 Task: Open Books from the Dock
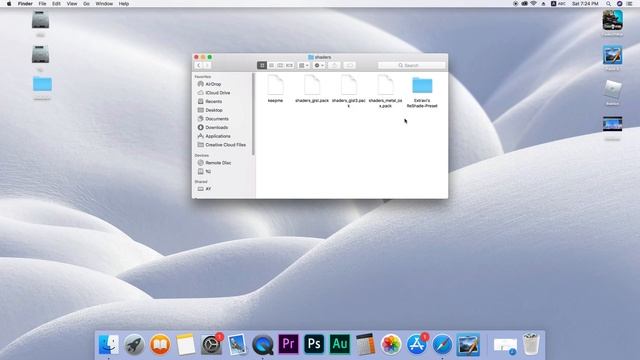(x=160, y=344)
